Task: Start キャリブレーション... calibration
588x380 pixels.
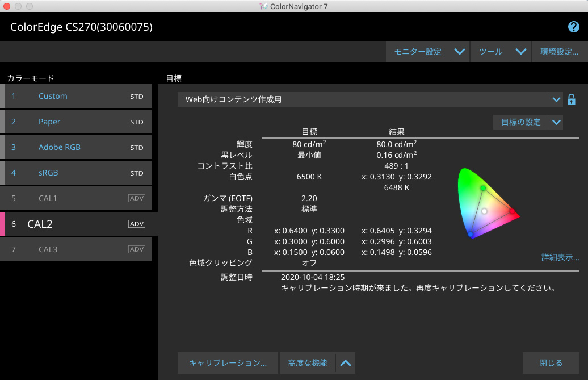Action: (x=228, y=363)
